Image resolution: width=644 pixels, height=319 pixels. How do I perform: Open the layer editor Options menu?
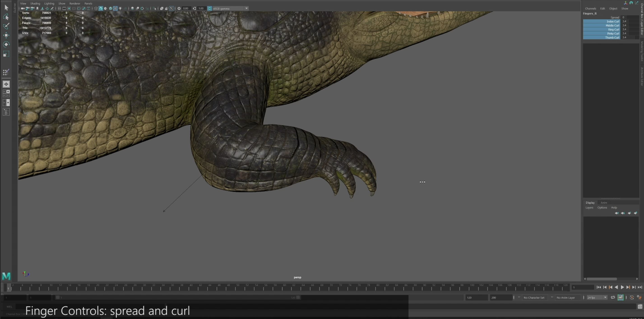coord(602,208)
